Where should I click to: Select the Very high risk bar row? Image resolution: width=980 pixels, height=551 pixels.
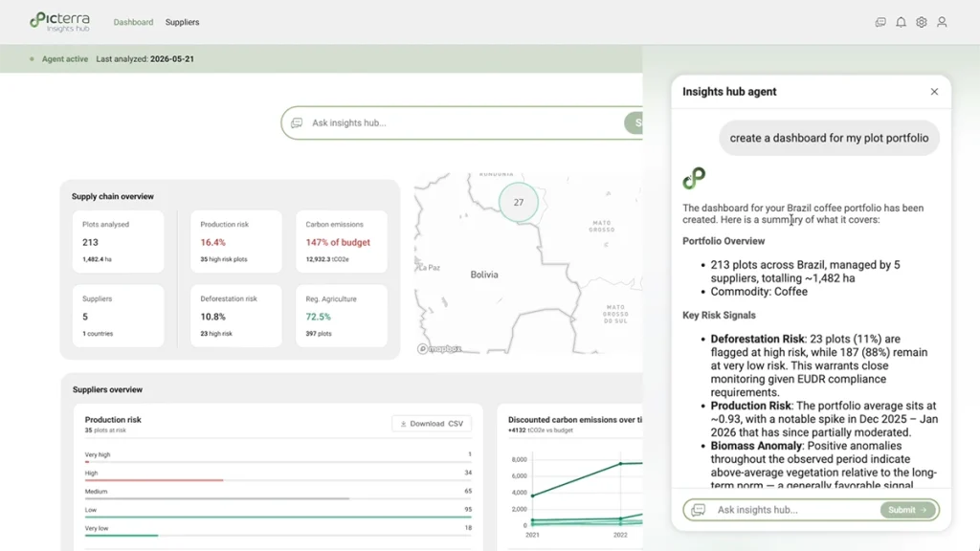[x=278, y=456]
